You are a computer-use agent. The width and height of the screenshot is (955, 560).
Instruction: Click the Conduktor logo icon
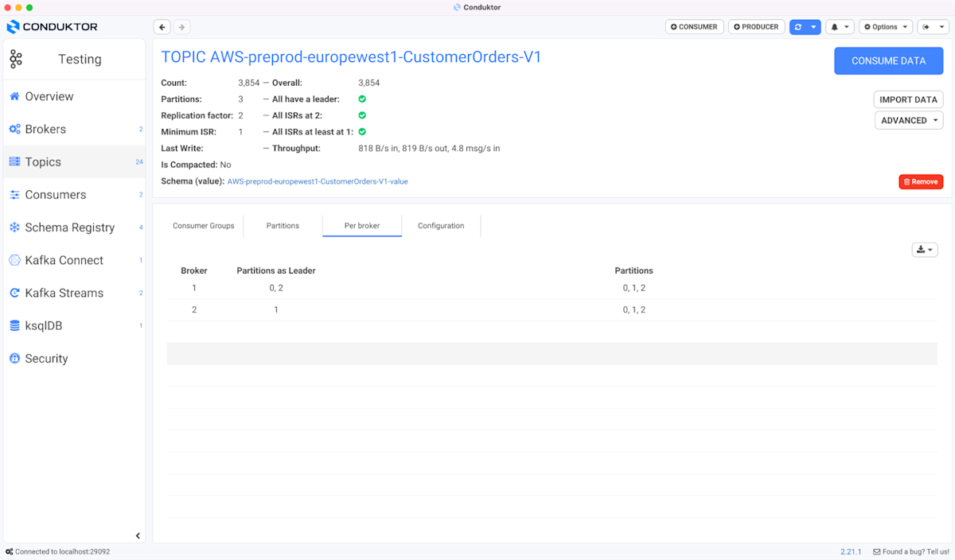coord(14,27)
